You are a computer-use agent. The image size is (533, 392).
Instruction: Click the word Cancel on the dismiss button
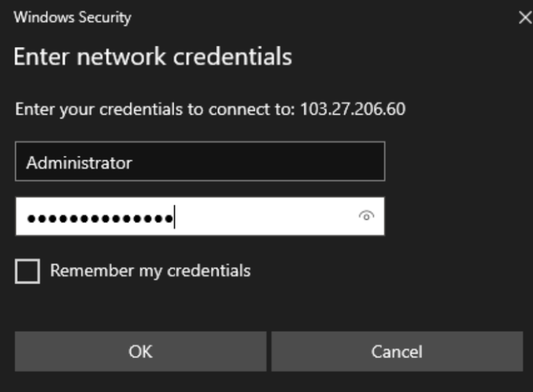[x=397, y=351]
